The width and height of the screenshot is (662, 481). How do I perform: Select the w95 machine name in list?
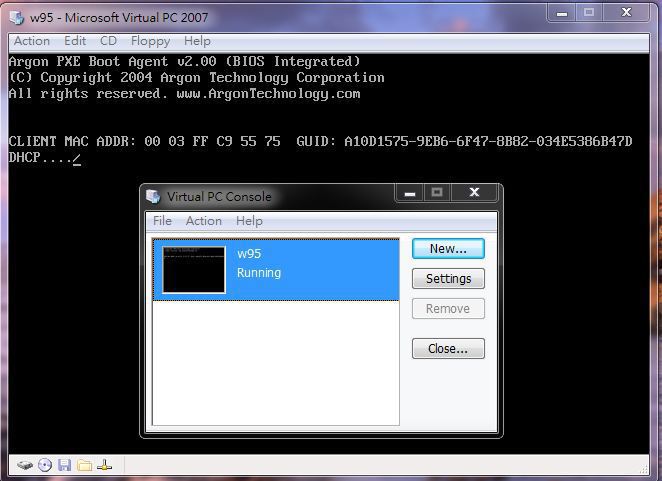pos(249,254)
